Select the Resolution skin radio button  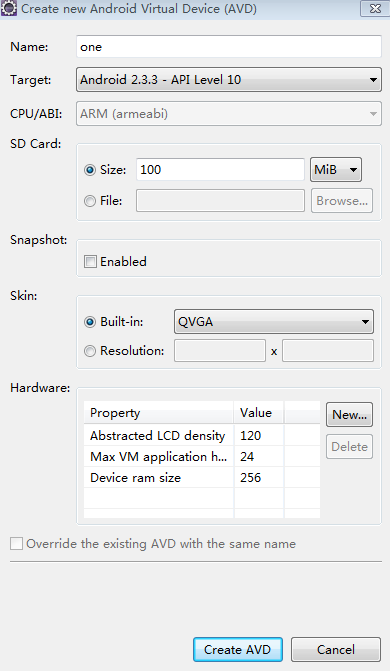90,351
